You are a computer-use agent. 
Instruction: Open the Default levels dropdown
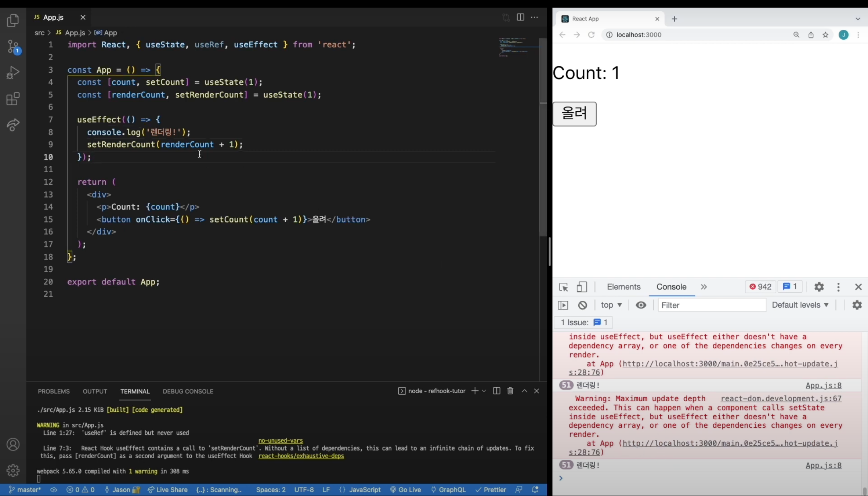coord(800,305)
